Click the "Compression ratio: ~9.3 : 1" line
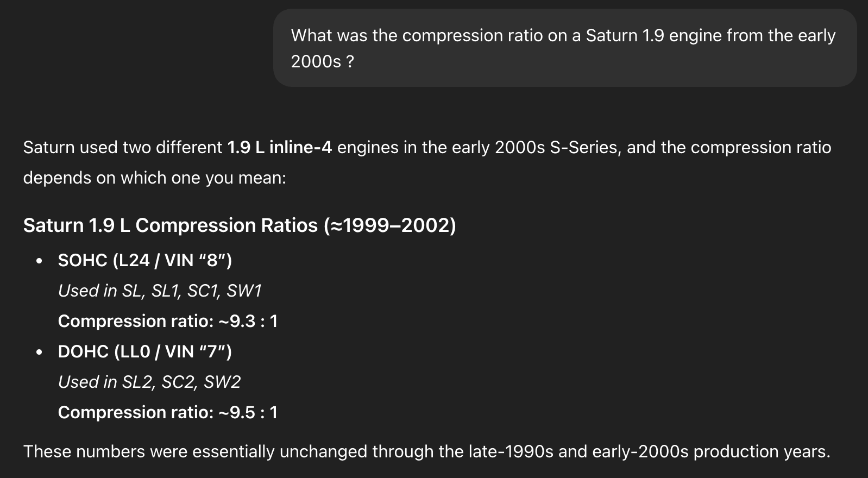Image resolution: width=868 pixels, height=478 pixels. click(168, 322)
